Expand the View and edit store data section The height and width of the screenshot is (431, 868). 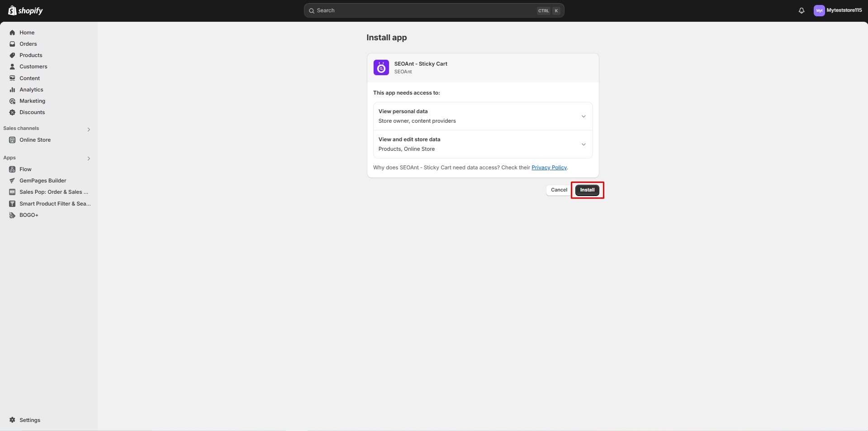(583, 144)
